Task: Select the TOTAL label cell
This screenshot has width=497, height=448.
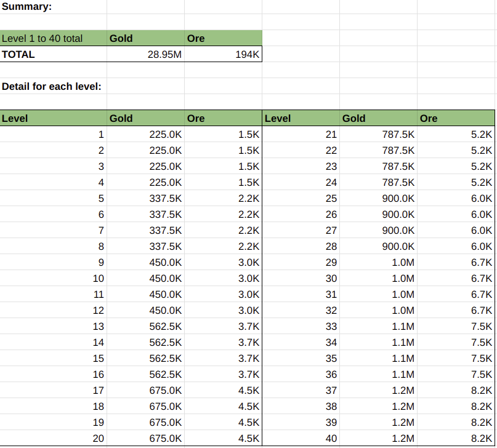Action: click(x=53, y=54)
